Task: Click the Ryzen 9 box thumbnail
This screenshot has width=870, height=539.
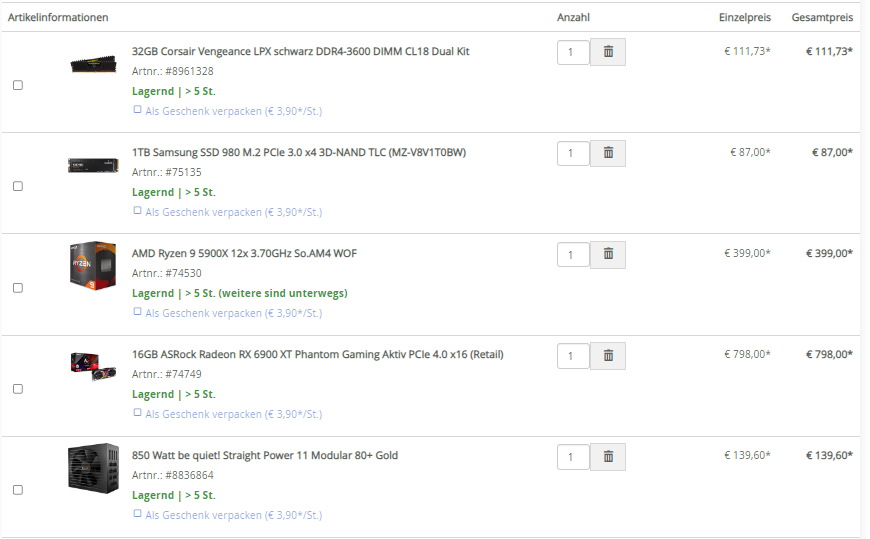Action: 93,266
